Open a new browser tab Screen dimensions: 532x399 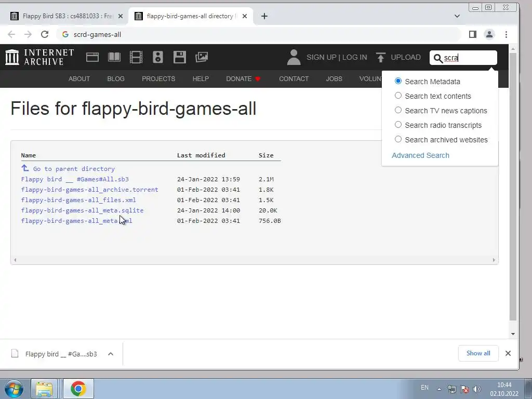coord(264,16)
